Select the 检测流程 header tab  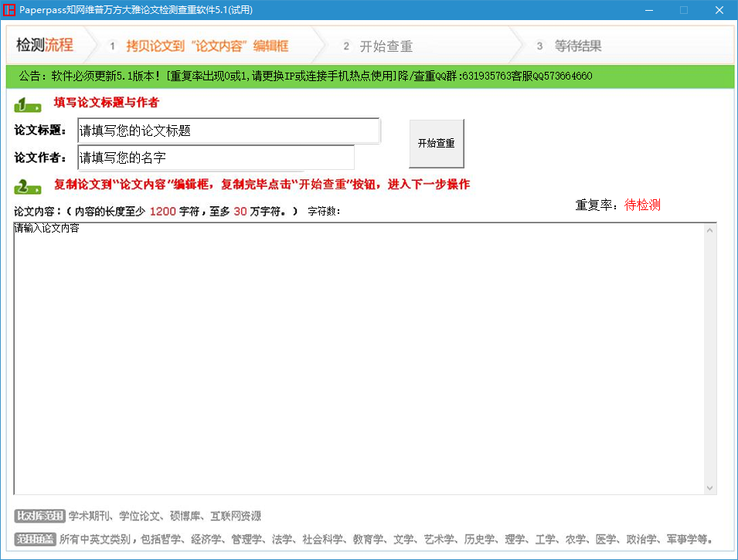point(45,45)
